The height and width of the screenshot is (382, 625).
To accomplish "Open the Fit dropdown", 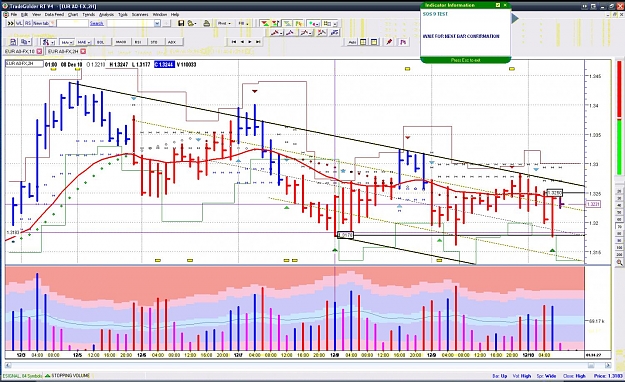I will click(243, 24).
